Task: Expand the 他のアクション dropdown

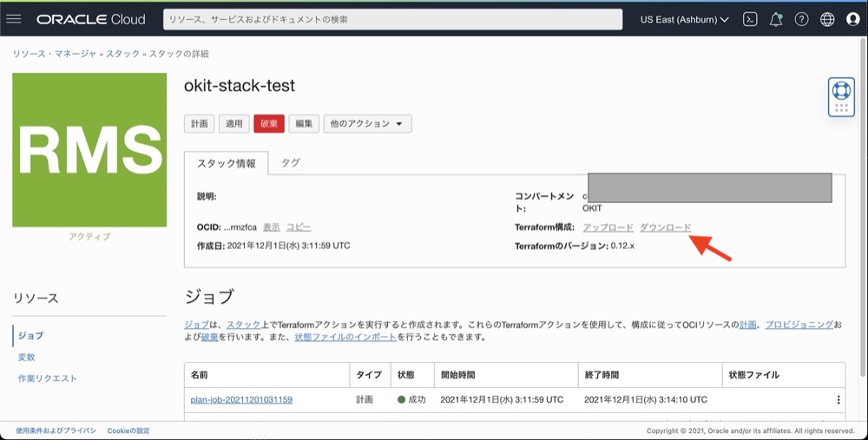Action: [x=367, y=124]
